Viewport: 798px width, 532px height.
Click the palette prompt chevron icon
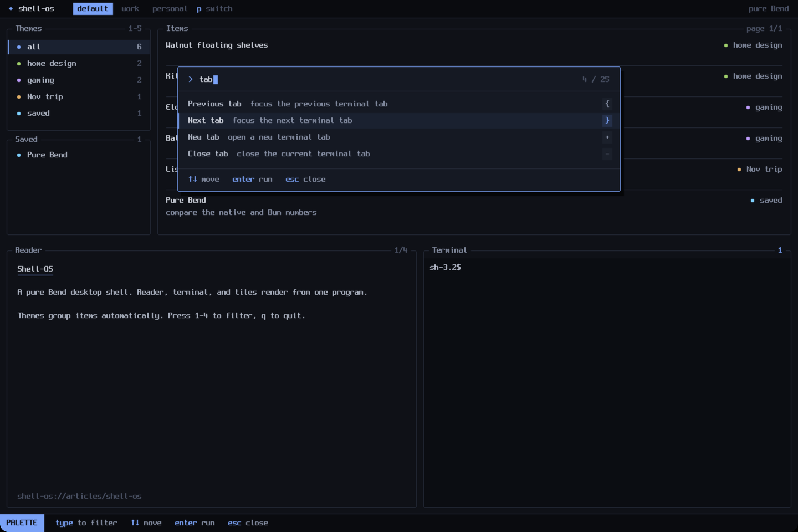pos(191,79)
